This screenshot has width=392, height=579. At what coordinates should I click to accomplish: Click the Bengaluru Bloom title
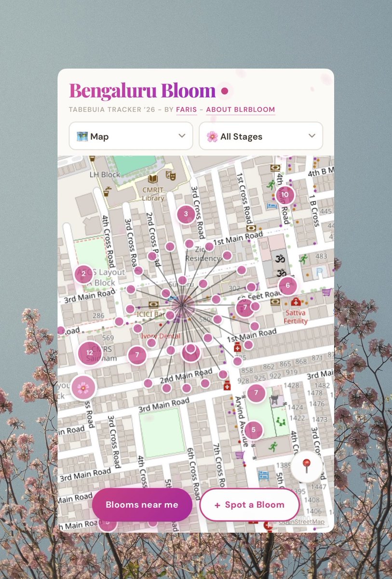(142, 91)
